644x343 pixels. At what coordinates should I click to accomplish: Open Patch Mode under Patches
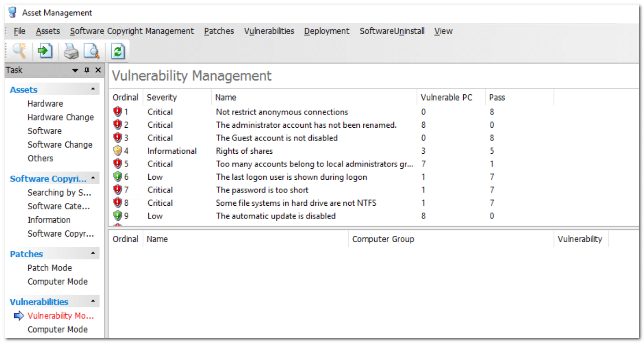(49, 268)
